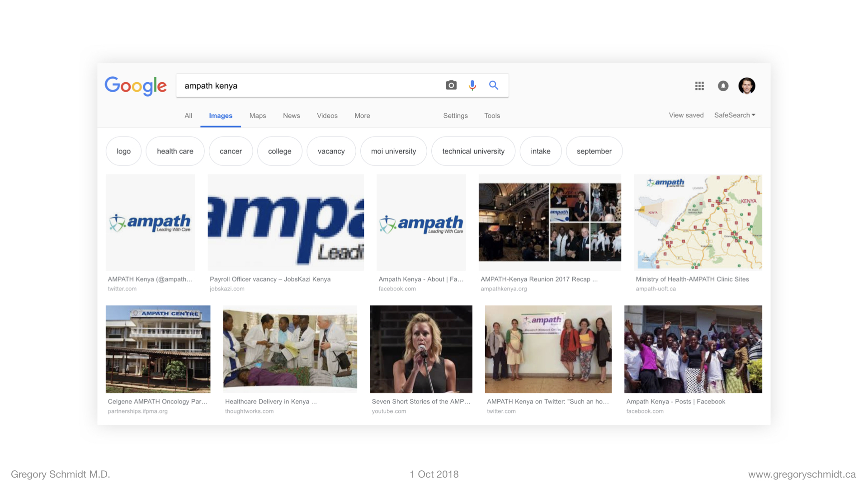
Task: Open the Ampath Kenya Posts crowd photo
Action: (693, 349)
